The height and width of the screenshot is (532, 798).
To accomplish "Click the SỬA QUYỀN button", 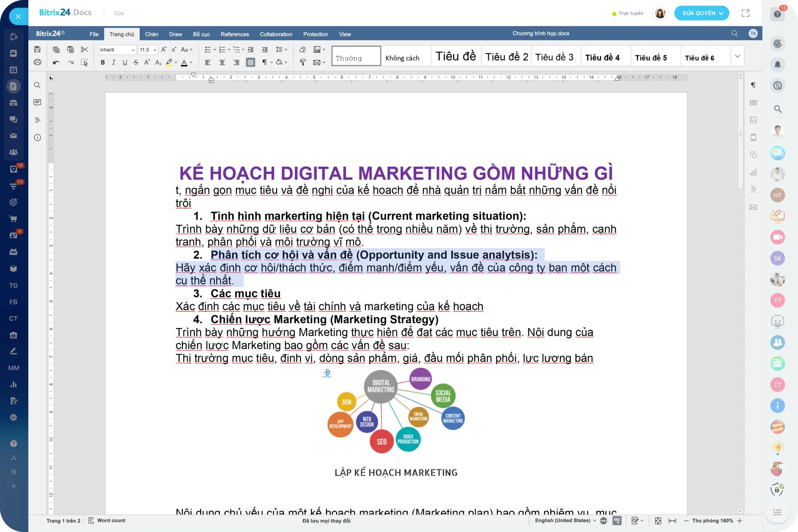I will 702,13.
